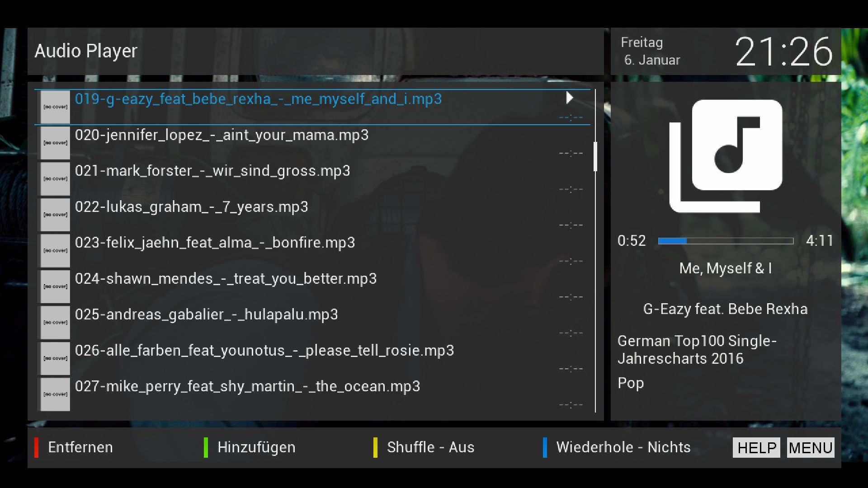
Task: Select 027-mike_perry the_ocean.mp3 item
Action: click(x=247, y=387)
